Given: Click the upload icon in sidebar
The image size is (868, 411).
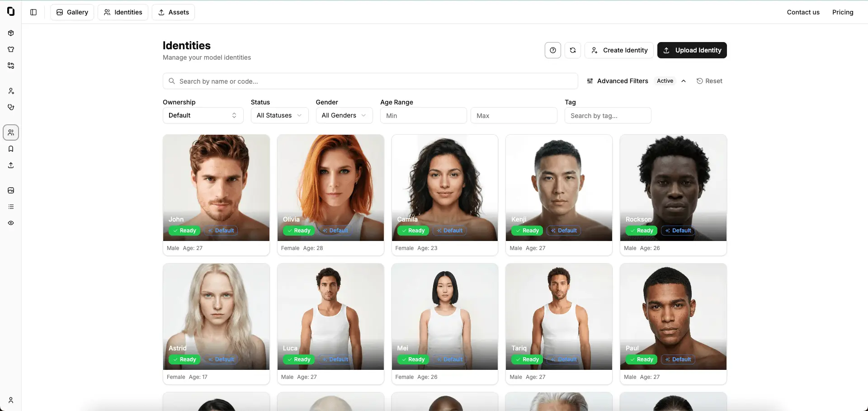Looking at the screenshot, I should pos(11,165).
